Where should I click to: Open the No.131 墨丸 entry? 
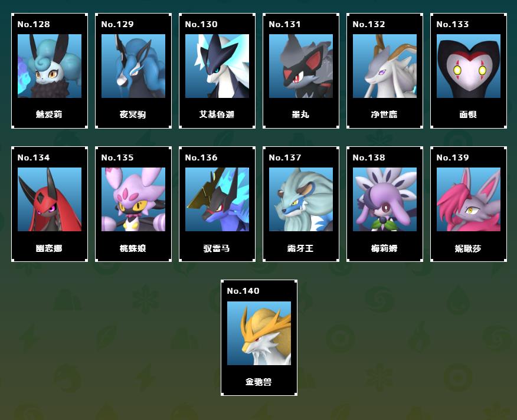point(301,71)
